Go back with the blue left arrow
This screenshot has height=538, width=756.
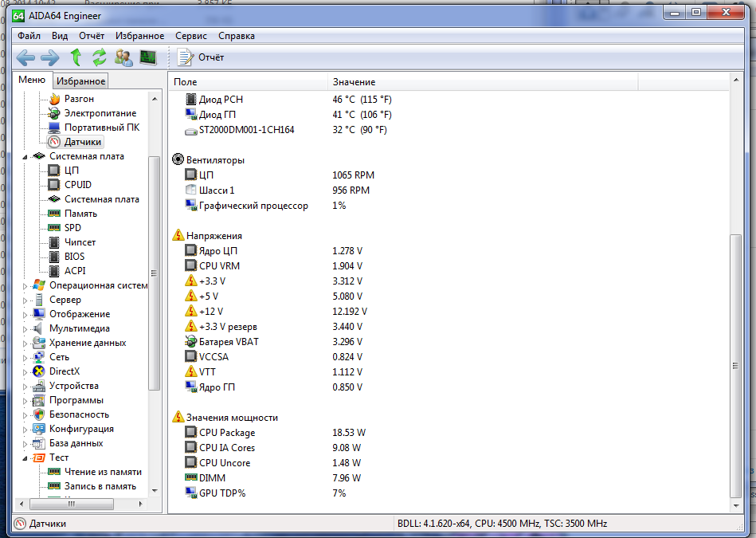pos(25,58)
